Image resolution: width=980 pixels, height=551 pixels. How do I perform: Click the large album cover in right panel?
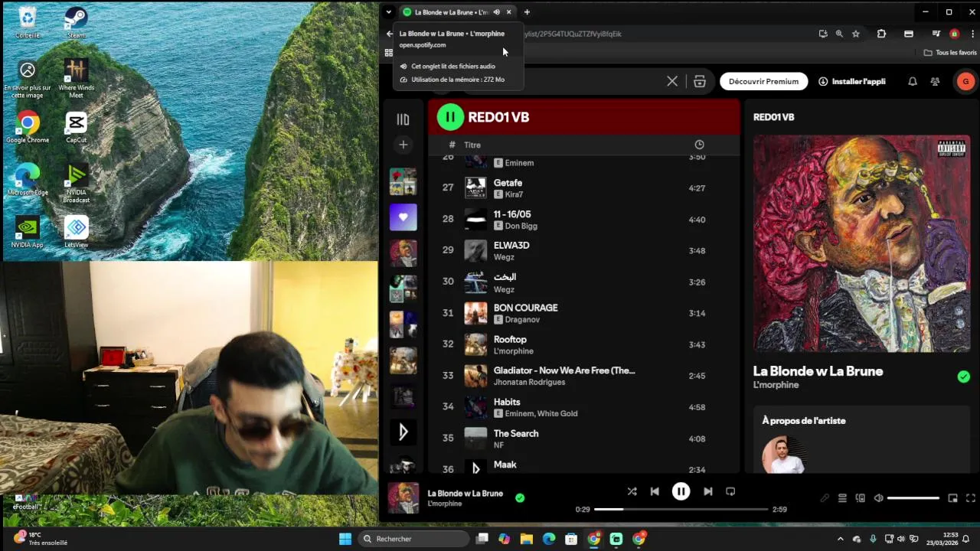861,243
